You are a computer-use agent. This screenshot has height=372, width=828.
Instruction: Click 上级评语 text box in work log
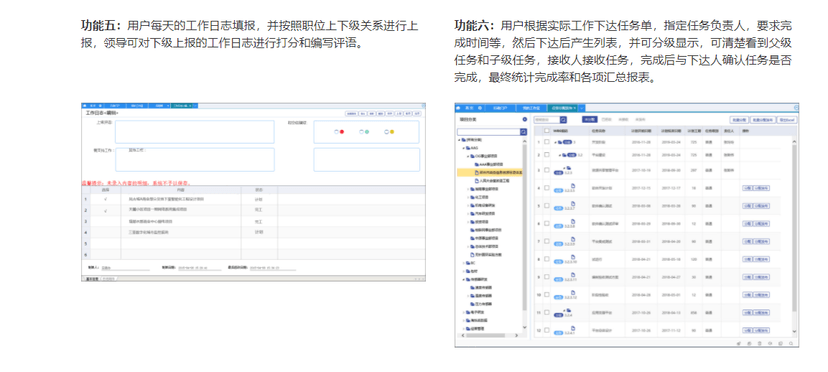(x=195, y=132)
